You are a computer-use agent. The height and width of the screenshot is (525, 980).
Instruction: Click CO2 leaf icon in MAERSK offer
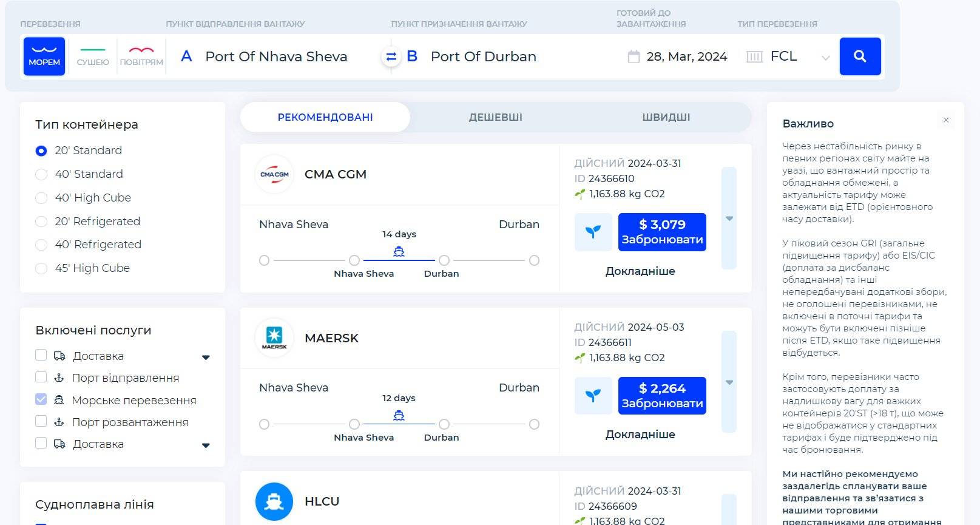(x=580, y=358)
